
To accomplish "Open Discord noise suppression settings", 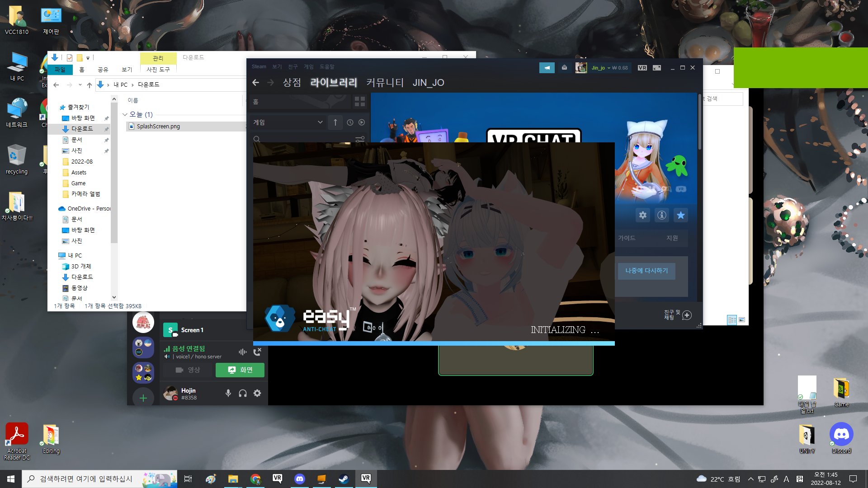I will 243,352.
